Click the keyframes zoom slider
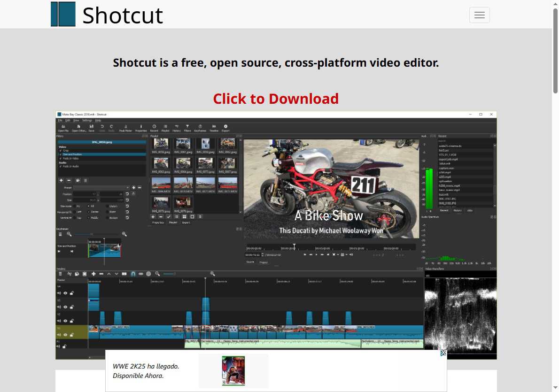 (x=98, y=234)
